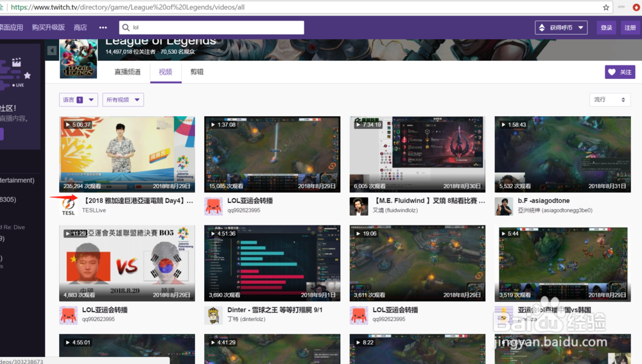Open the qq992623995 avatar beside the 1:37:08 video

click(213, 206)
